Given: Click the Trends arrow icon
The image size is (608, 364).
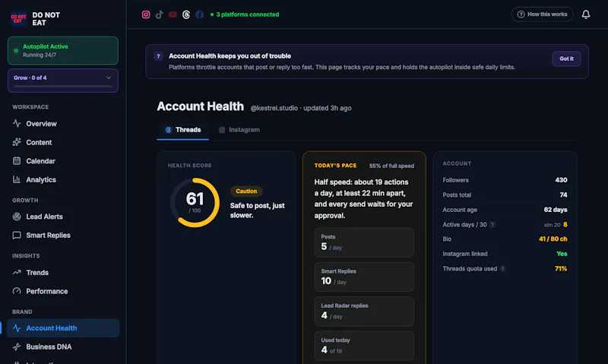Looking at the screenshot, I should coord(17,273).
